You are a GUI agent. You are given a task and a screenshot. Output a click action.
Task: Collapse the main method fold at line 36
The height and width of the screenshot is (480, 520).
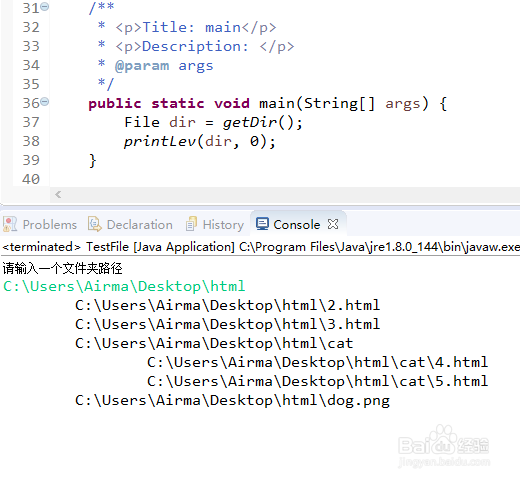[45, 101]
